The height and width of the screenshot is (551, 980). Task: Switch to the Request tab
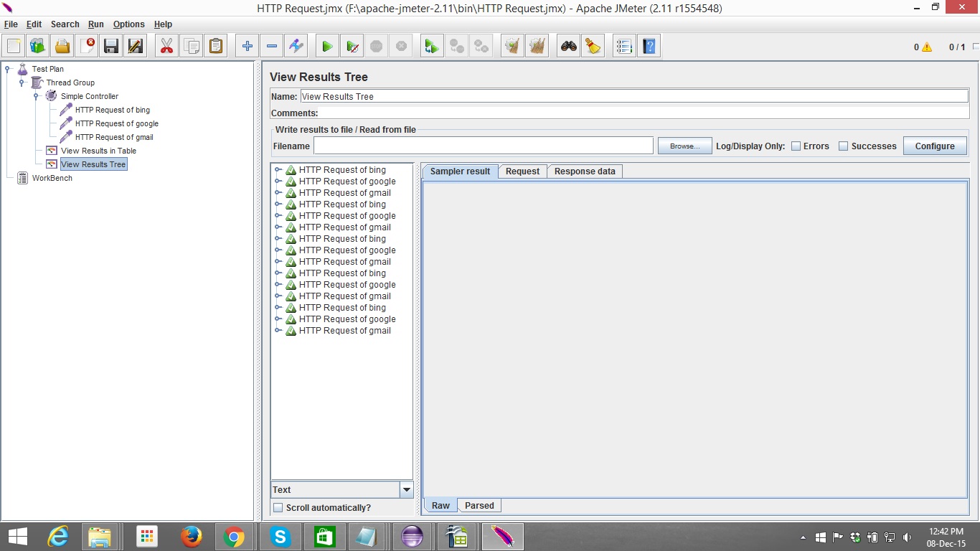[522, 171]
